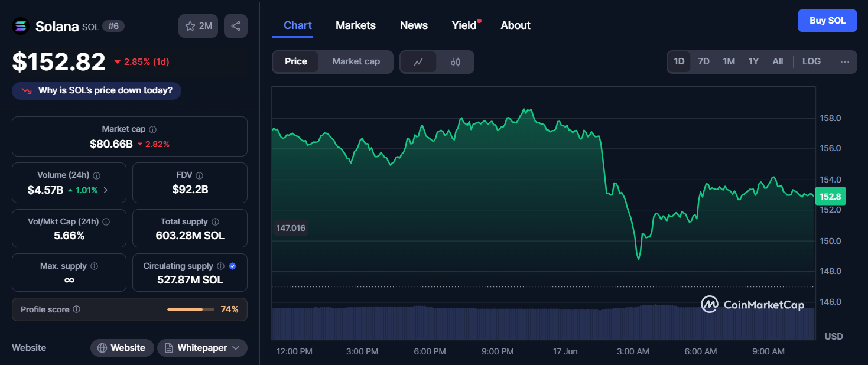This screenshot has width=868, height=365.
Task: Click Market cap info icon
Action: click(153, 129)
